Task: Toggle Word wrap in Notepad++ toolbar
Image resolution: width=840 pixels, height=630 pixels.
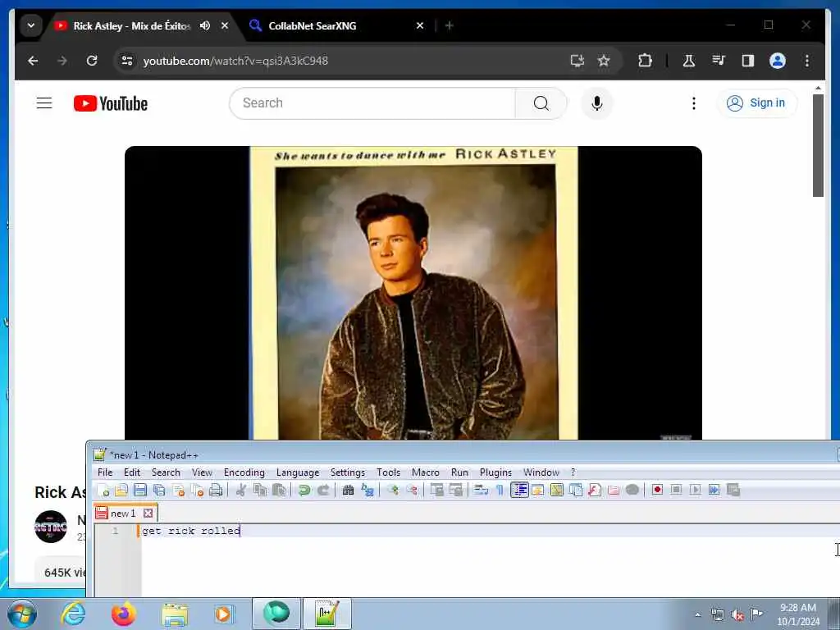Action: pyautogui.click(x=481, y=490)
